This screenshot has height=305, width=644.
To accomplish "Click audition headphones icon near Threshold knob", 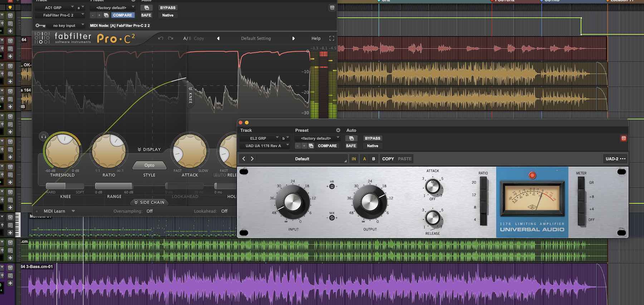I will [x=44, y=136].
